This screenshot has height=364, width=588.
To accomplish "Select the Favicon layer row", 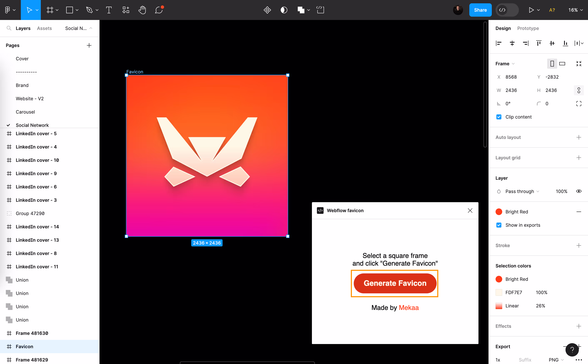I will tap(50, 347).
